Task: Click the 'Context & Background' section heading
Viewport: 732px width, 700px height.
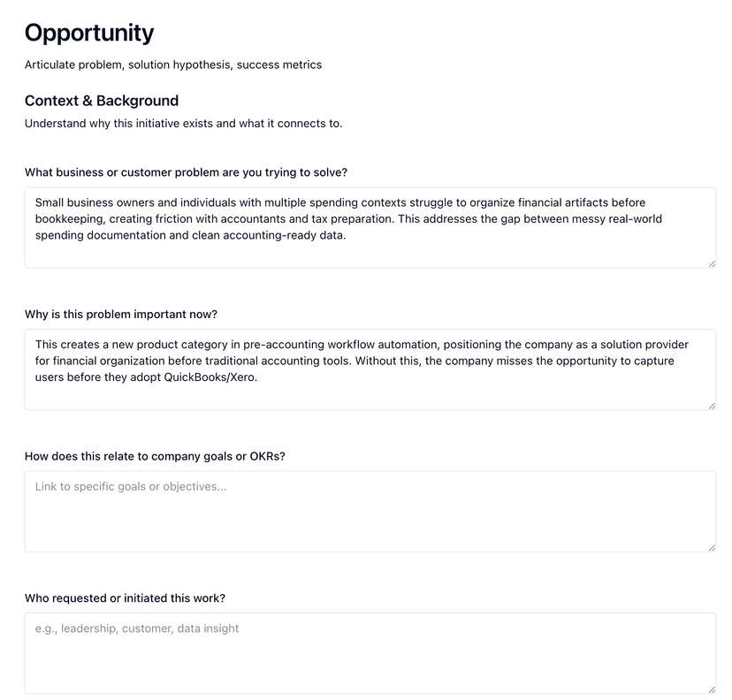Action: (x=101, y=101)
